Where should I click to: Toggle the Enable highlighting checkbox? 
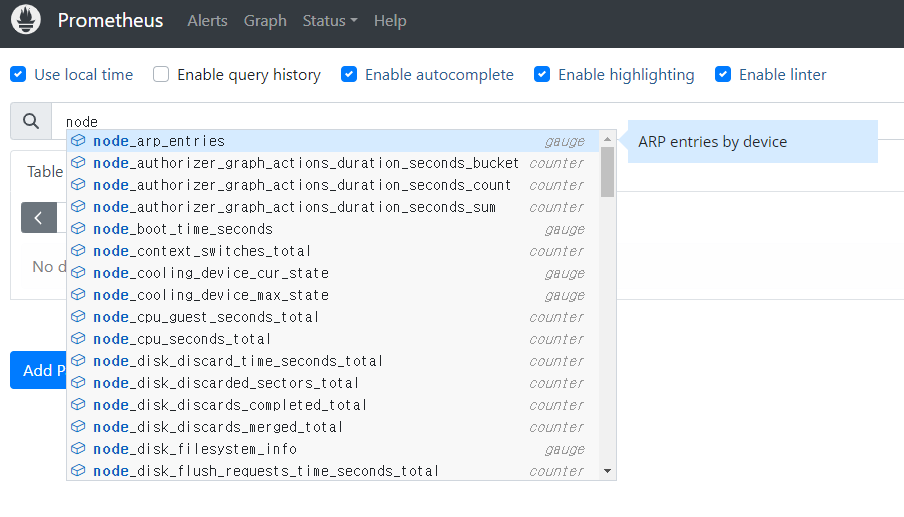542,74
